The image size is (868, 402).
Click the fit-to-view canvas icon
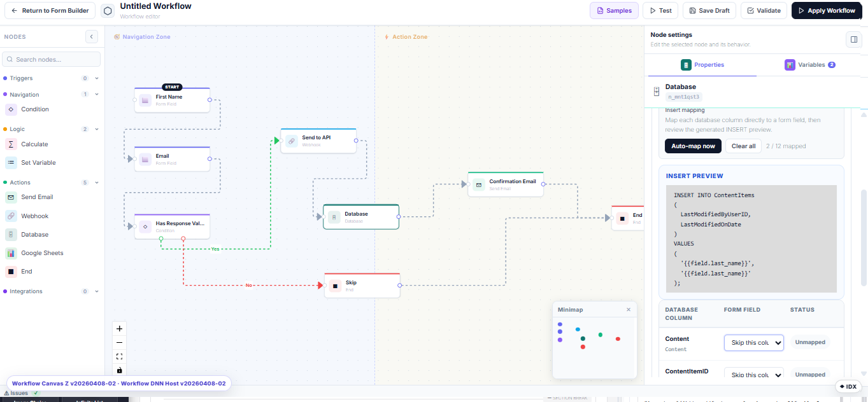(x=119, y=356)
